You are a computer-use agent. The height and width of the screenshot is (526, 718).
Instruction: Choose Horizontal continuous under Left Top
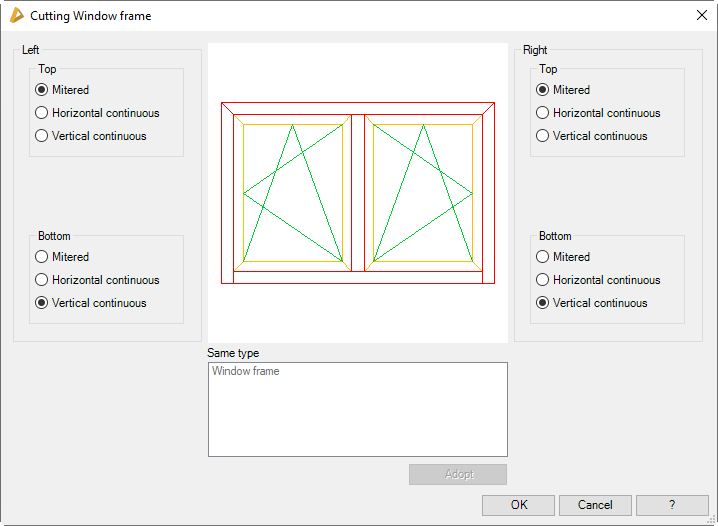tap(42, 113)
